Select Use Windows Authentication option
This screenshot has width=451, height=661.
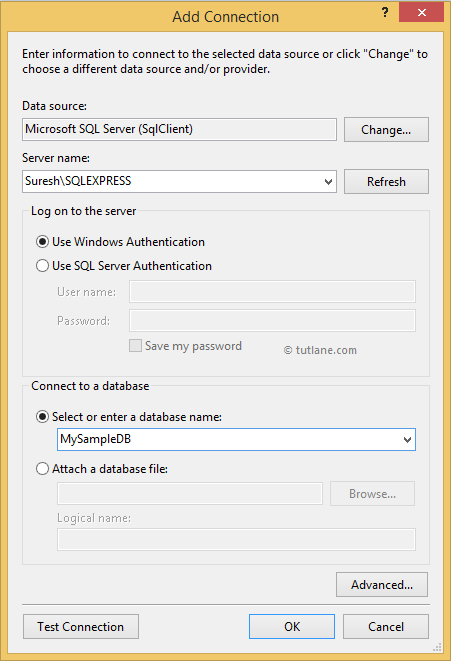tap(42, 242)
